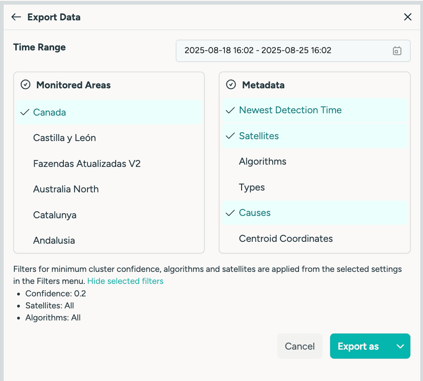The image size is (423, 381).
Task: Click Hide selected filters link
Action: click(x=125, y=281)
